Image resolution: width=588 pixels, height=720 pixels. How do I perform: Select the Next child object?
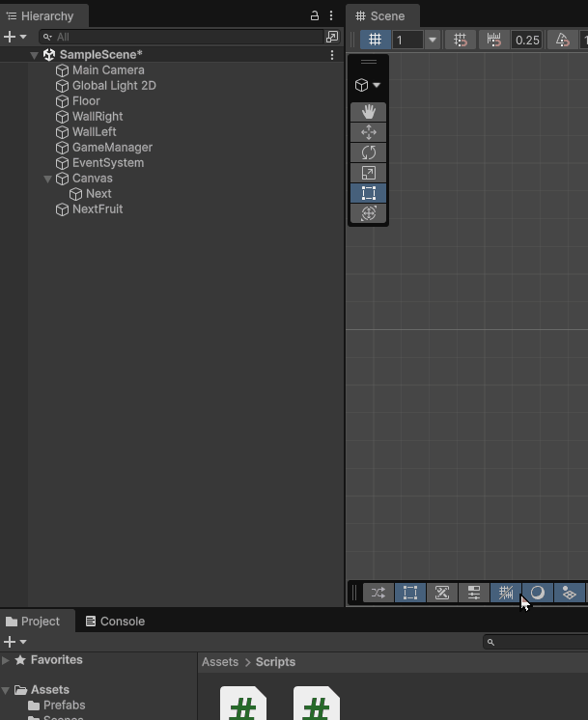98,194
